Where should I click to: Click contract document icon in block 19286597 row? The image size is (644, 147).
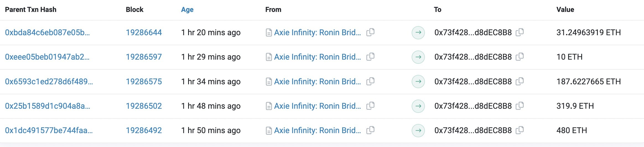268,57
